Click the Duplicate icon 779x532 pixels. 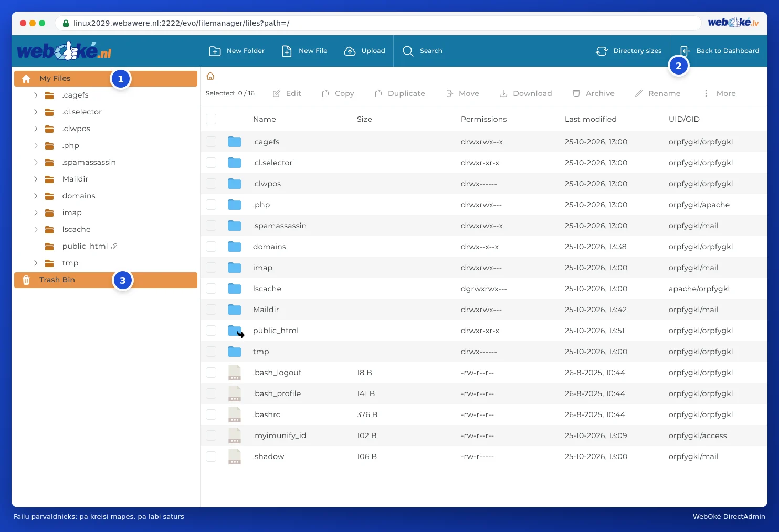click(x=378, y=93)
